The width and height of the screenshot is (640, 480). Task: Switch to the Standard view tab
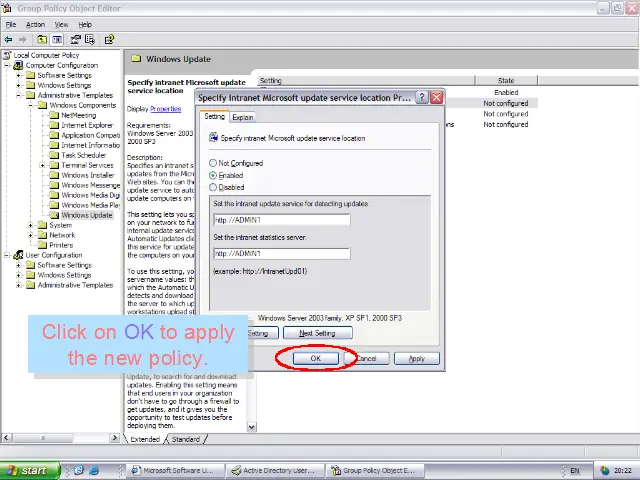tap(186, 439)
